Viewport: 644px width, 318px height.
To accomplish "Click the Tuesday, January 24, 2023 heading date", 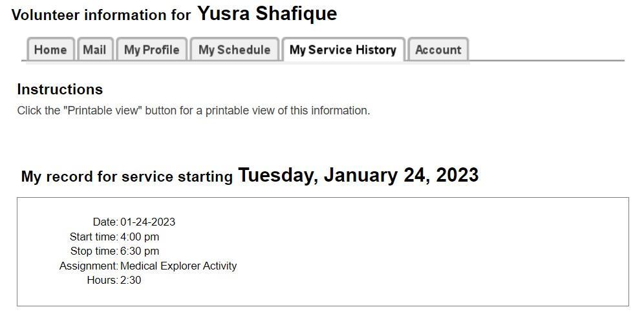I will [x=358, y=175].
